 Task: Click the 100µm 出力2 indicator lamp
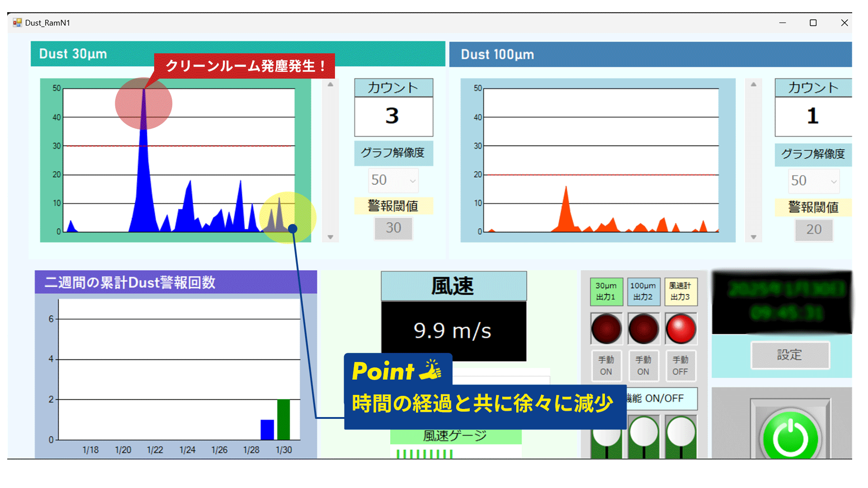(643, 328)
